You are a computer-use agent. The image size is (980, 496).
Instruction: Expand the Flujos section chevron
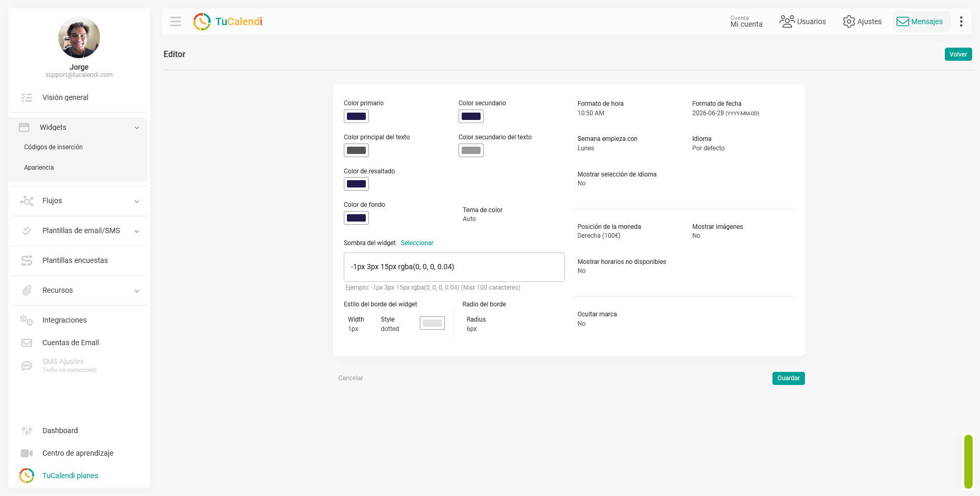[137, 202]
